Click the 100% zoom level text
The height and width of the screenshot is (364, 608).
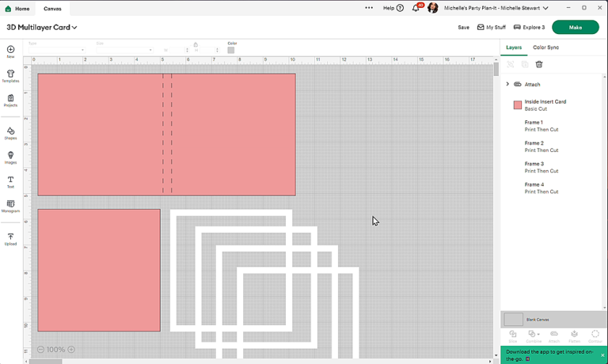[x=56, y=349]
